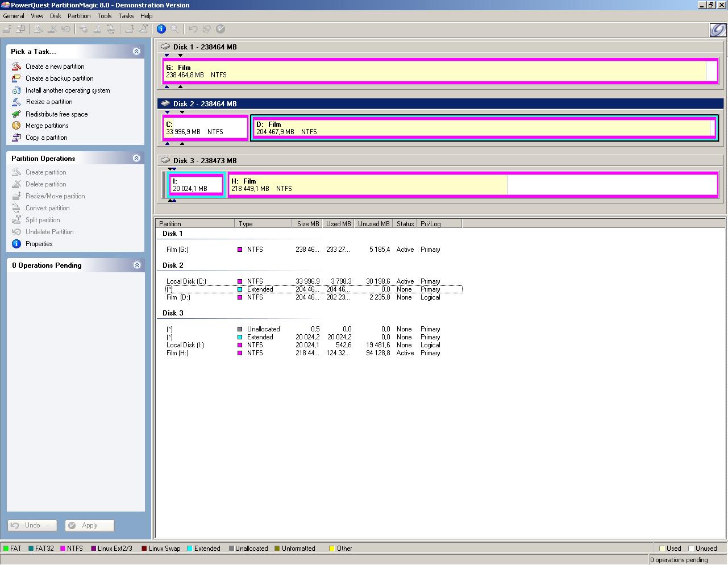
Task: Click the Properties icon in Partition Operations
Action: [x=16, y=244]
